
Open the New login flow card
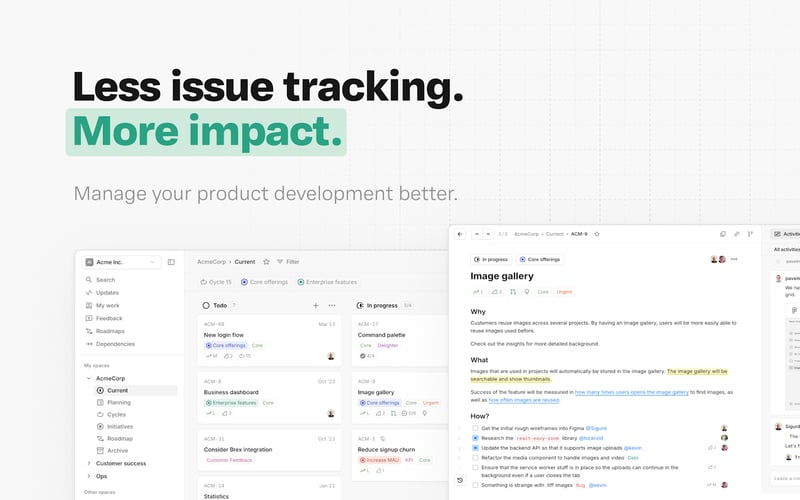pyautogui.click(x=269, y=340)
